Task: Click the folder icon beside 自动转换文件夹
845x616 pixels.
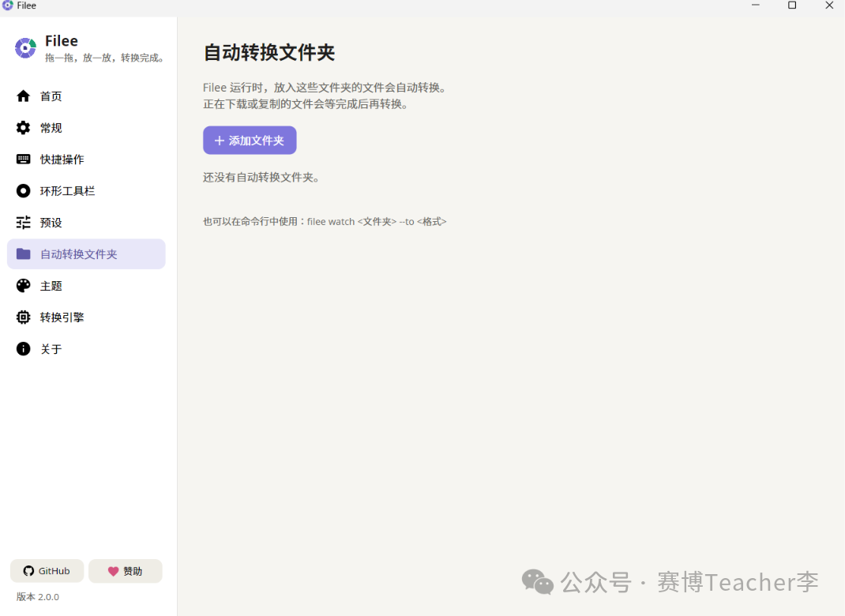Action: point(23,254)
